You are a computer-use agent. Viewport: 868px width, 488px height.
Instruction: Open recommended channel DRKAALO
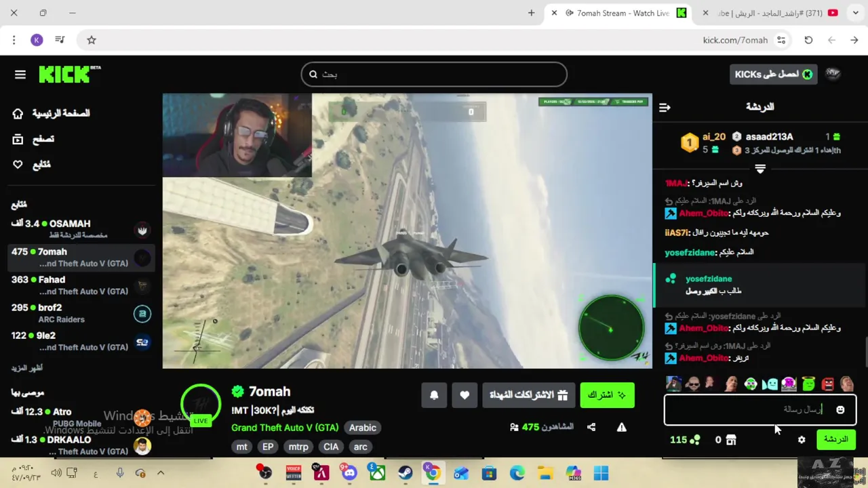click(80, 445)
